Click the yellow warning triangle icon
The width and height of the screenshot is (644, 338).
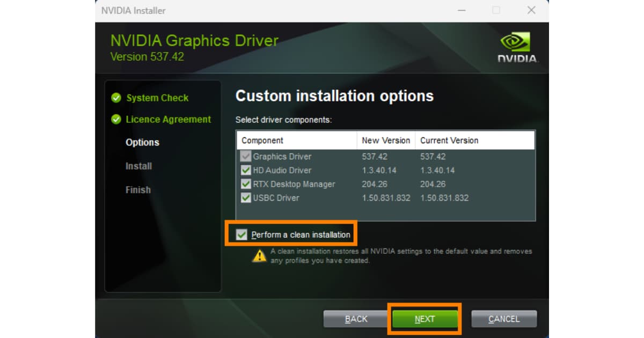click(259, 256)
